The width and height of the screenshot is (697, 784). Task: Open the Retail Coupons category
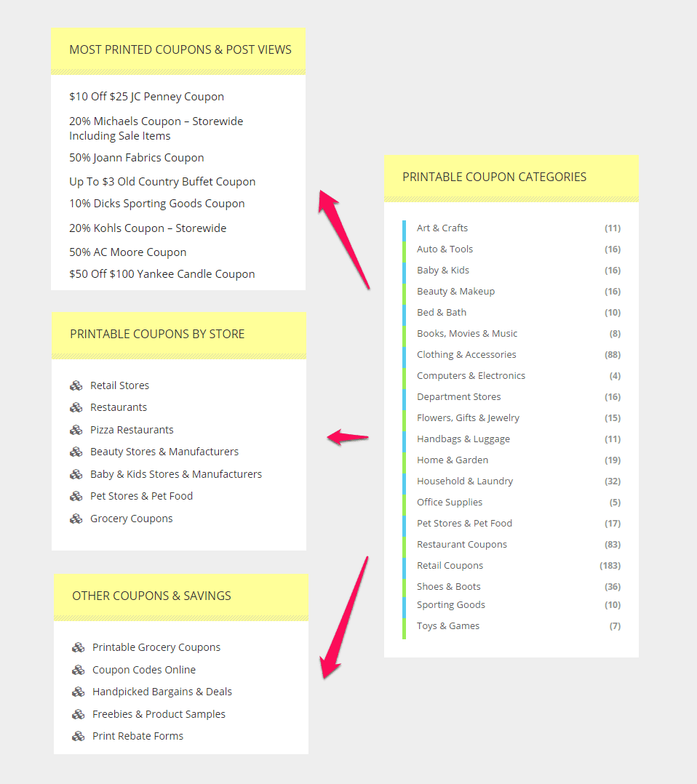[x=450, y=566]
